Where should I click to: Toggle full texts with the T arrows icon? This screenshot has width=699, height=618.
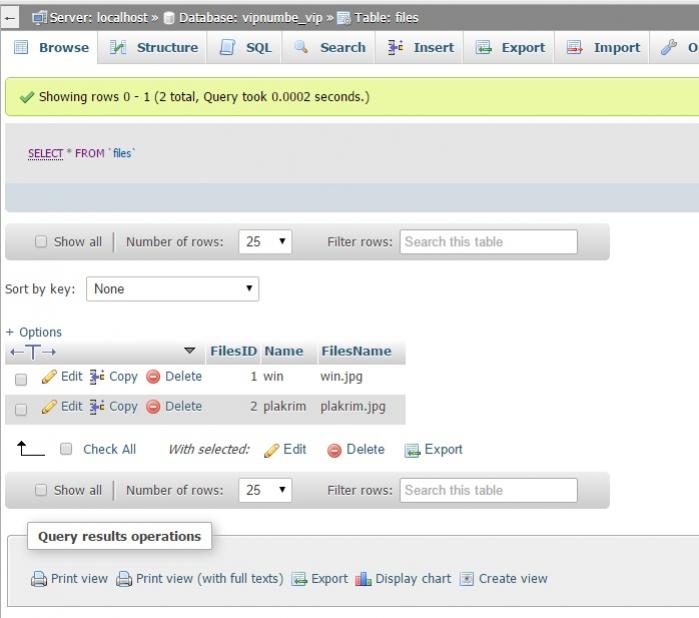point(33,352)
